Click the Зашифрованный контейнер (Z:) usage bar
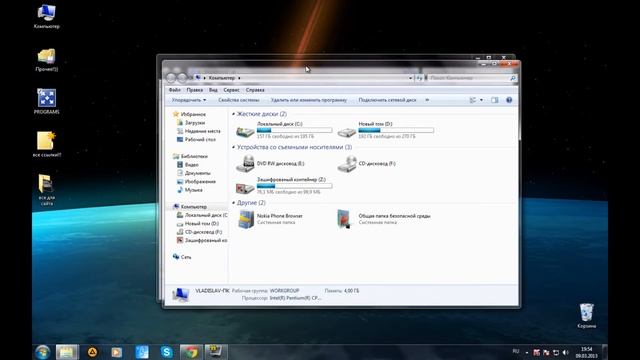 point(294,186)
